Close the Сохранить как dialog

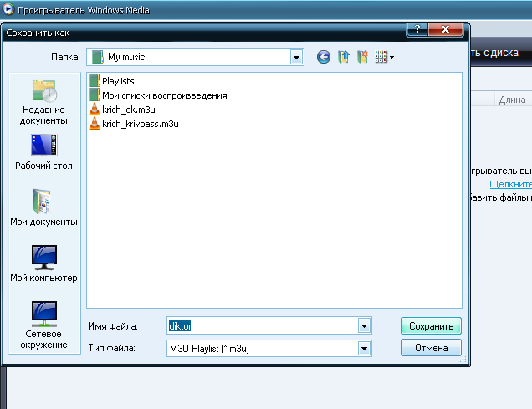point(446,29)
